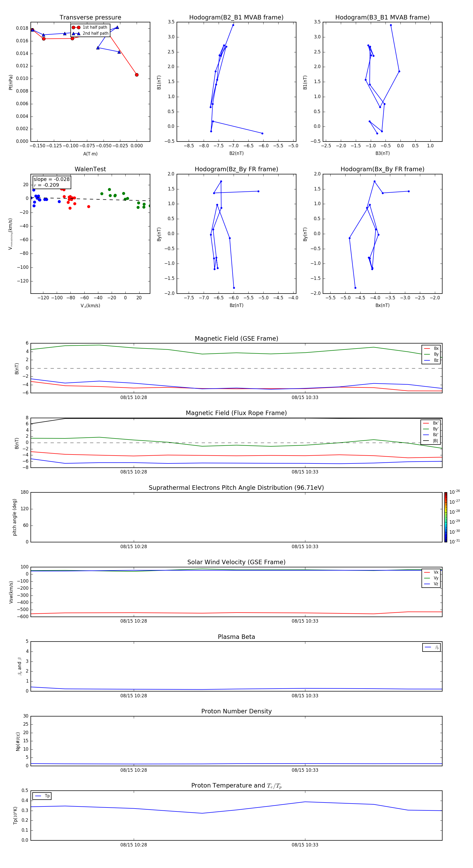Click the 'Vx' legend entry in velocity plot
This screenshot has height=868, width=473.
click(x=431, y=572)
